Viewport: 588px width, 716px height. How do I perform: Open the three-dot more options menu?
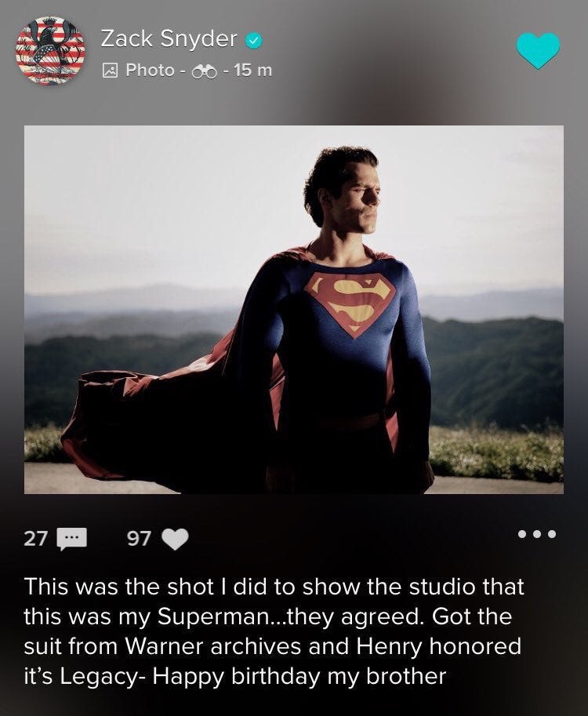click(537, 535)
